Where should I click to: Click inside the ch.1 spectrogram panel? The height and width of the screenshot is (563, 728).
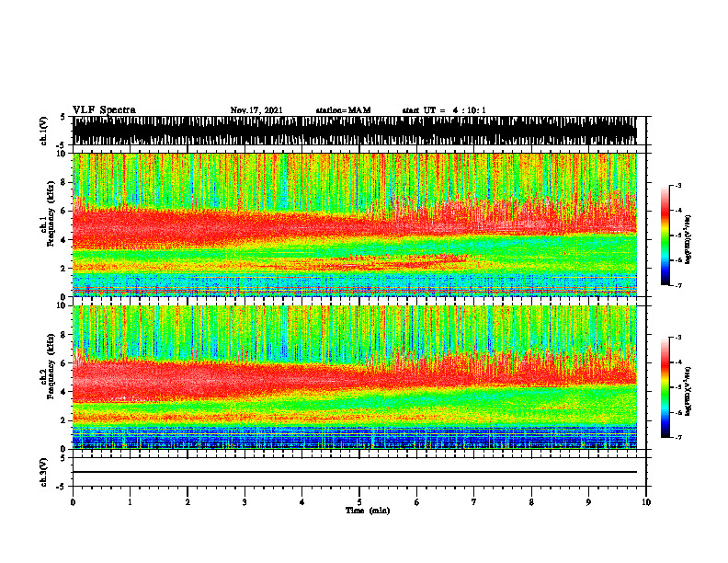point(354,224)
